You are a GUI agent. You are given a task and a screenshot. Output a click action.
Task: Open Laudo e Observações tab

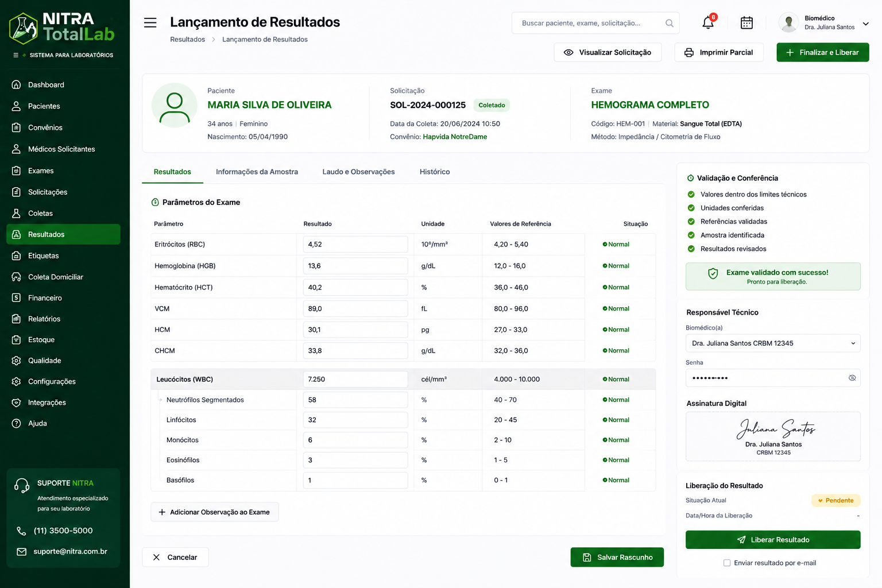(358, 172)
